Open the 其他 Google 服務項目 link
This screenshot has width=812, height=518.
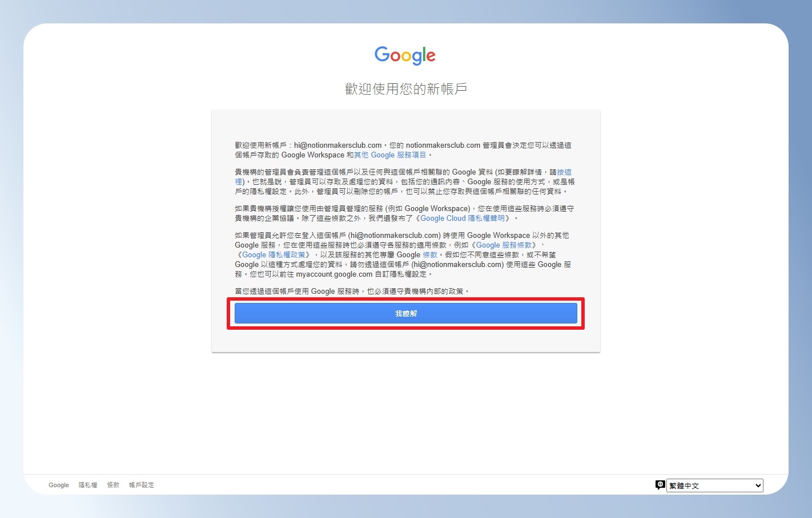(390, 155)
